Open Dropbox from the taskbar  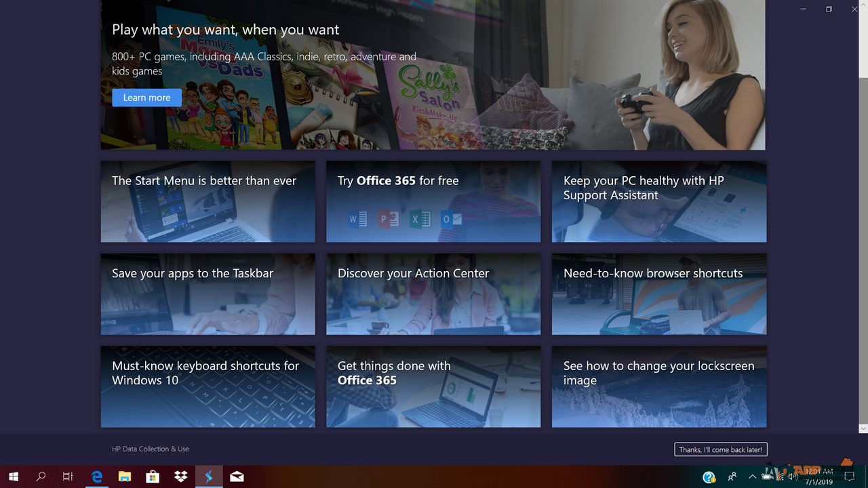[180, 476]
